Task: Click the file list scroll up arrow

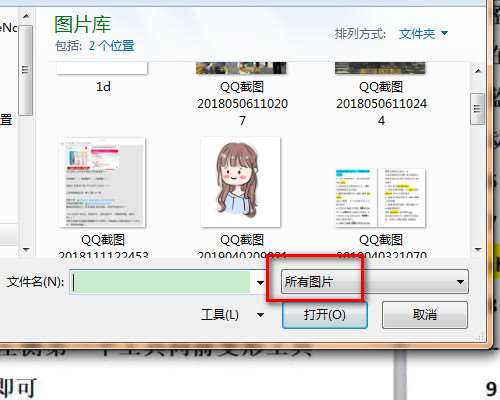Action: [x=478, y=71]
